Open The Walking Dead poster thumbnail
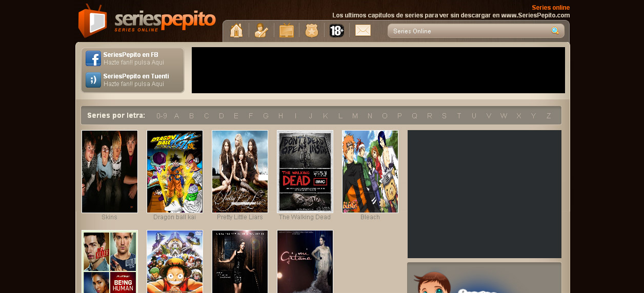This screenshot has width=644, height=293. [305, 171]
